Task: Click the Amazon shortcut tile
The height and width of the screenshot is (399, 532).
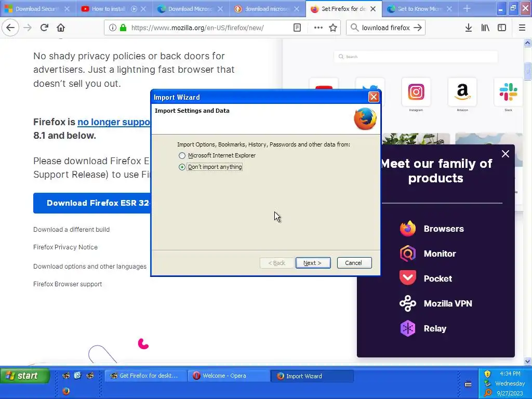Action: 462,92
